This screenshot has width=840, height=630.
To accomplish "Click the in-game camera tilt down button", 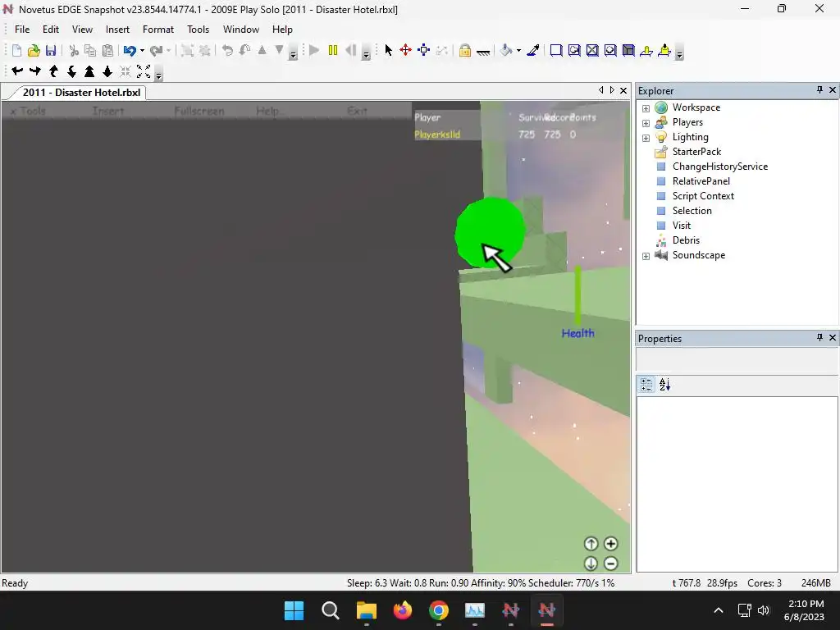I will (591, 564).
